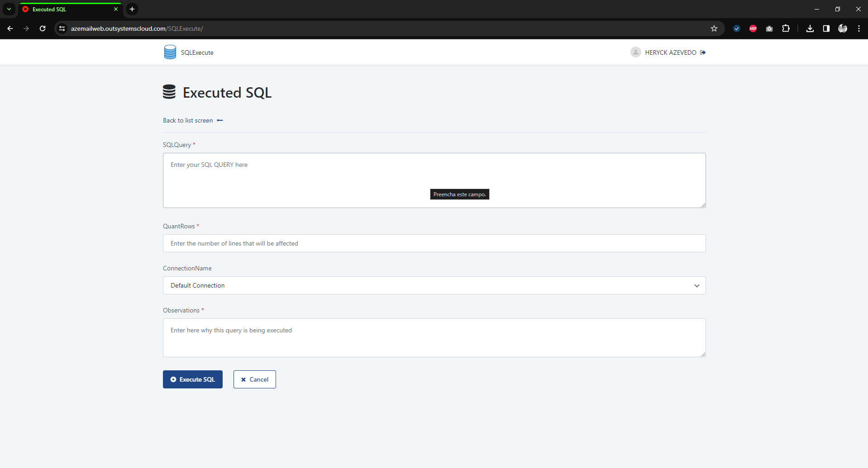Click the Observations field label

(181, 310)
